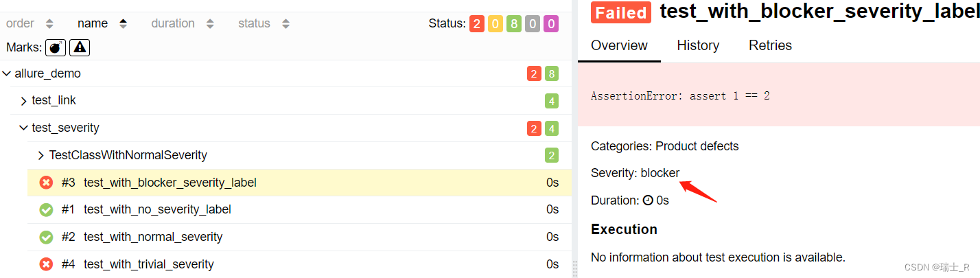Toggle the gray skipped status filter
This screenshot has height=278, width=980.
click(532, 24)
